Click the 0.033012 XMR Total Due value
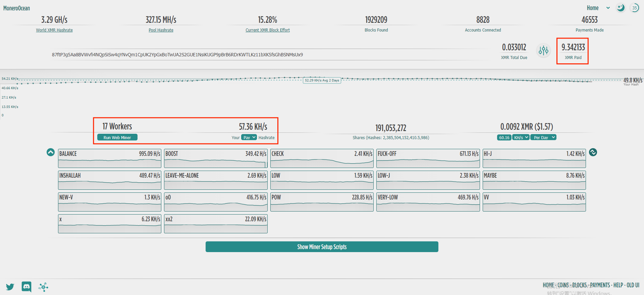 (514, 47)
